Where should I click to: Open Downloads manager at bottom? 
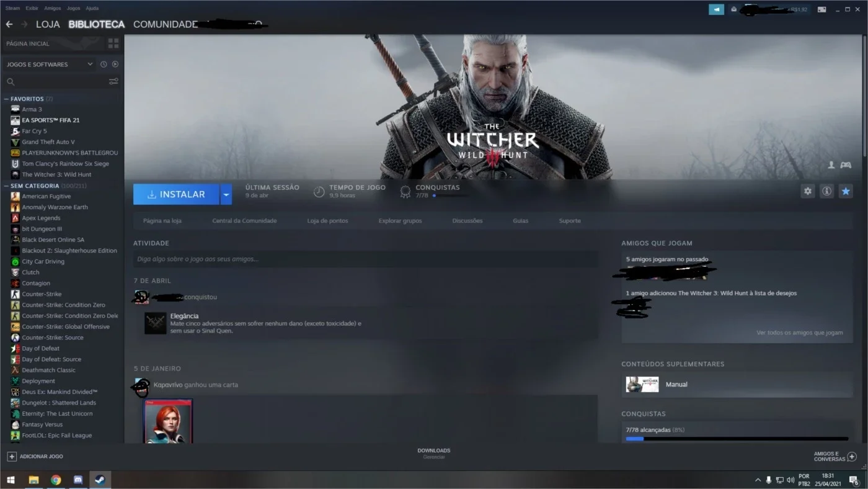coord(434,454)
